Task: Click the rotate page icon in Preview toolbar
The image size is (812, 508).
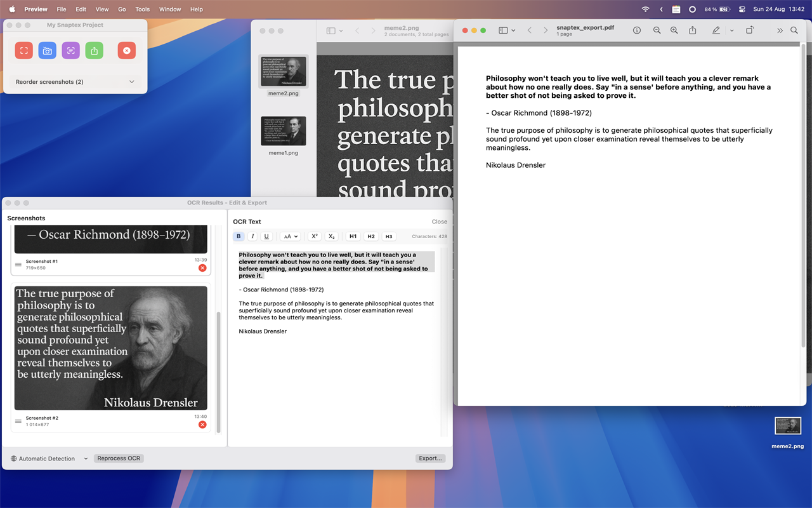Action: (749, 30)
